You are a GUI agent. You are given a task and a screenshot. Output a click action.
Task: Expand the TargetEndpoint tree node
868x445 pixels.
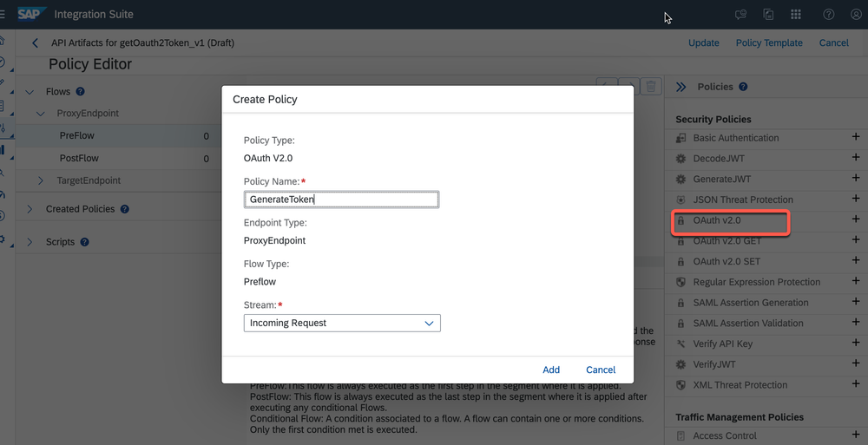coord(41,180)
